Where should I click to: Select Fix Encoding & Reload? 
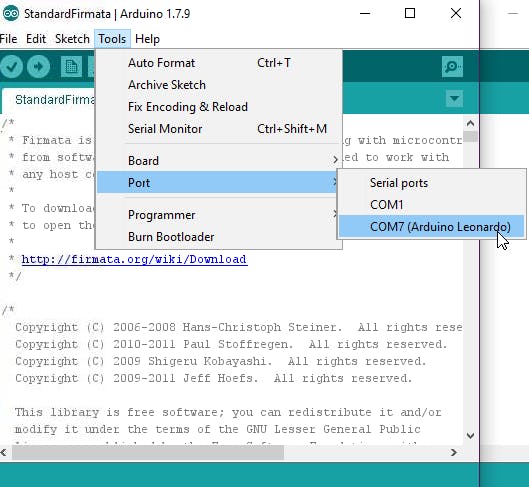pyautogui.click(x=219, y=107)
